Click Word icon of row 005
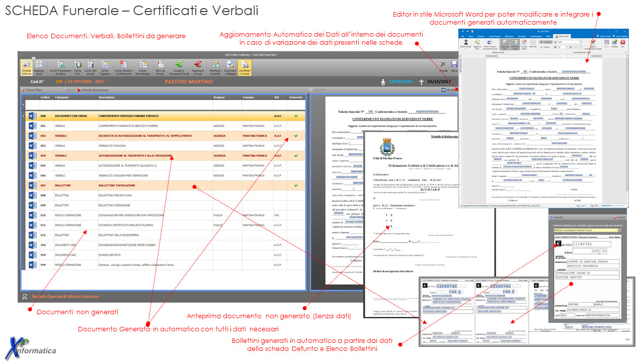This screenshot has height=362, width=644. [x=32, y=165]
